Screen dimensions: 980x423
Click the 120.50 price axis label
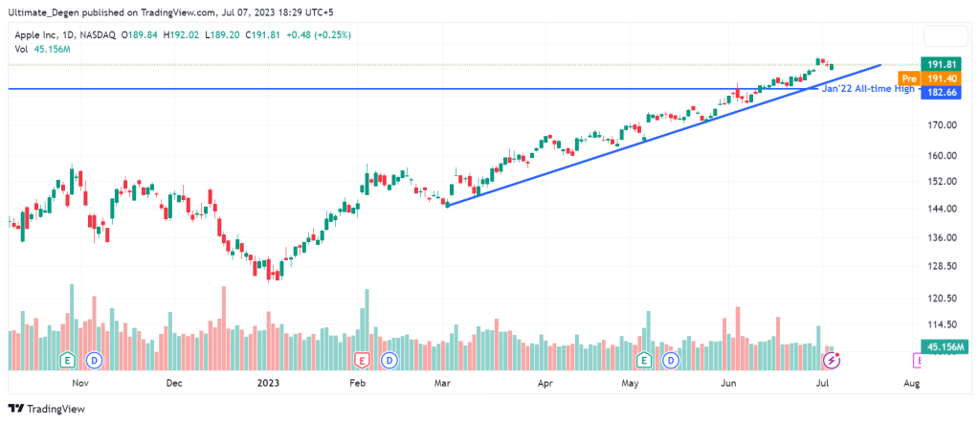943,299
